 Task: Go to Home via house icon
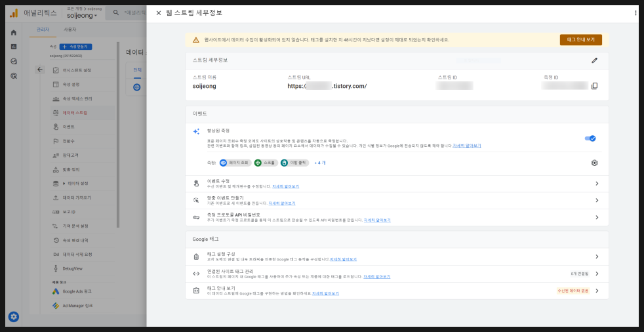[x=14, y=33]
